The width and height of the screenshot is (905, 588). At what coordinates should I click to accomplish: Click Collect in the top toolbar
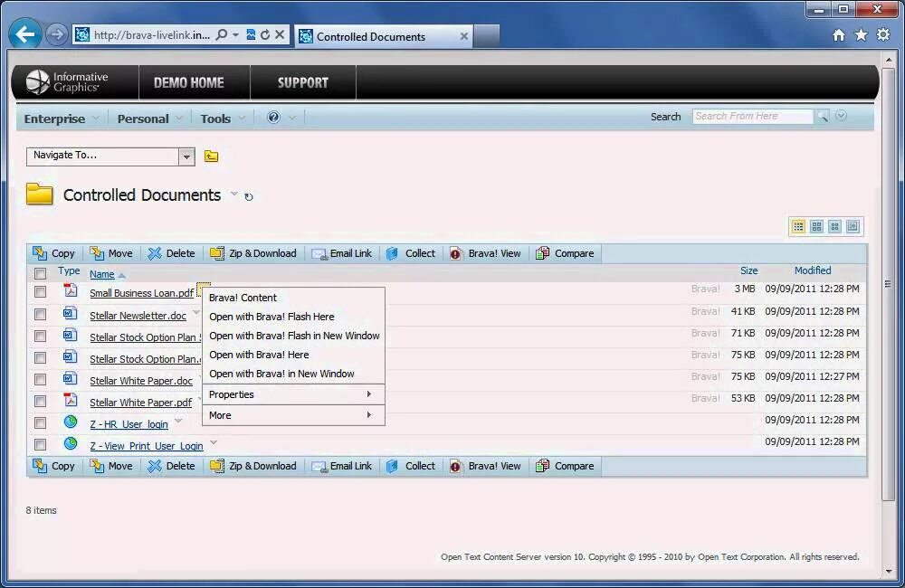click(x=410, y=253)
